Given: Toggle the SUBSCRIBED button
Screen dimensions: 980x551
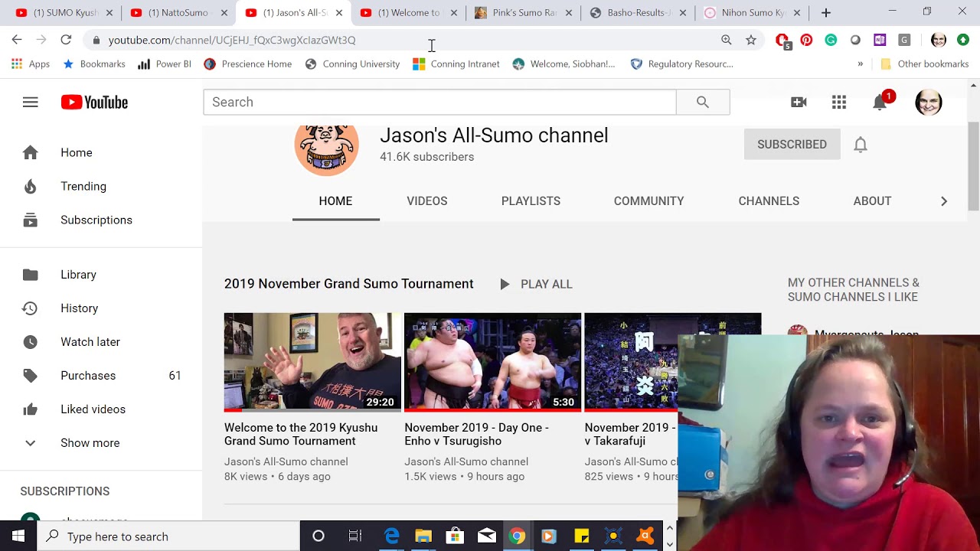Looking at the screenshot, I should [x=792, y=145].
